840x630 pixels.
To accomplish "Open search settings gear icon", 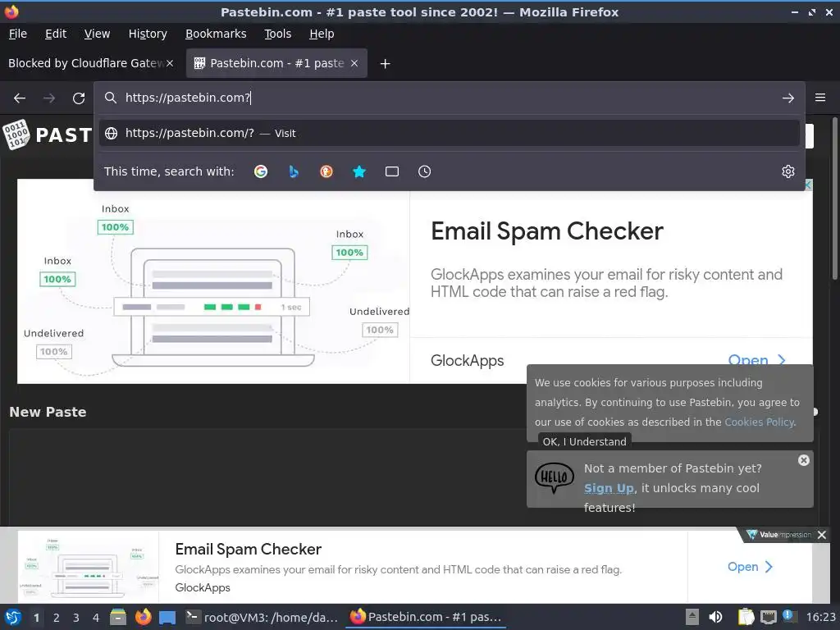I will click(x=788, y=171).
